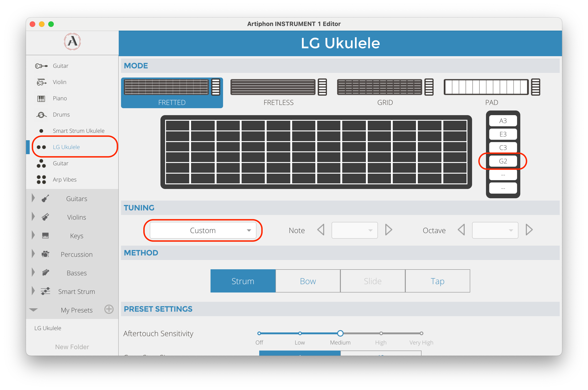Click the Artiphon logo icon
This screenshot has width=588, height=390.
(x=72, y=42)
